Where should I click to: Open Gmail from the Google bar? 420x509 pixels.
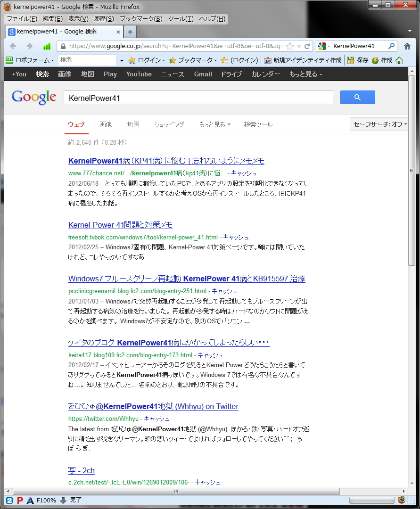[x=203, y=74]
